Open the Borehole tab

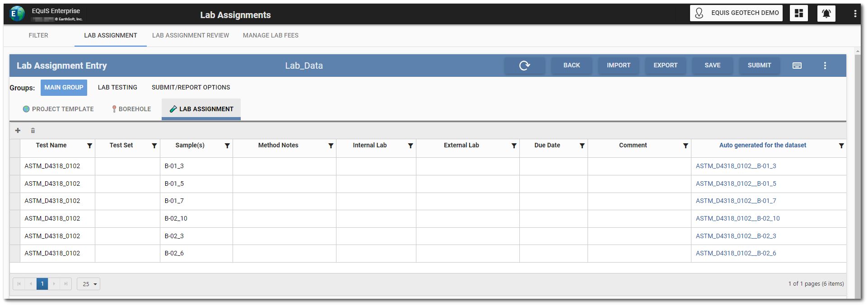coord(131,109)
